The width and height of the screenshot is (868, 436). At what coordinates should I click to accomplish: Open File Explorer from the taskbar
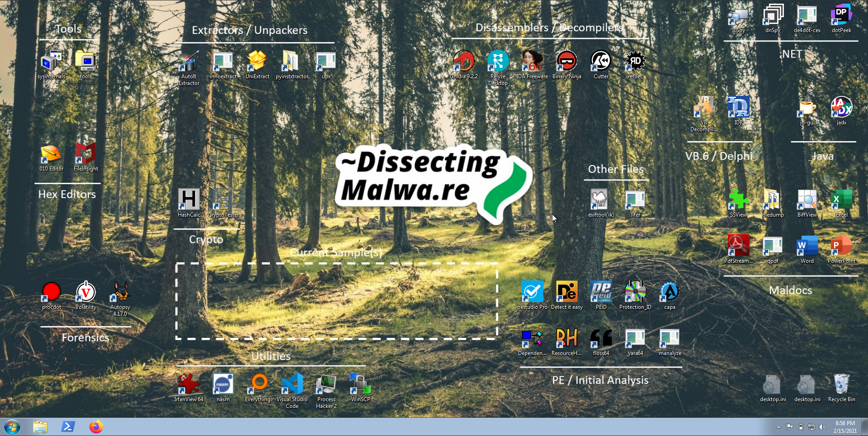click(x=40, y=427)
